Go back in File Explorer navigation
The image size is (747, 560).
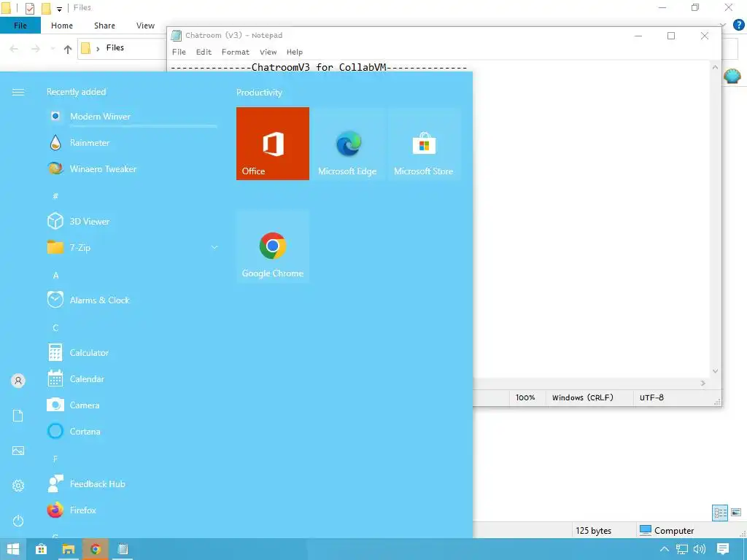(15, 49)
